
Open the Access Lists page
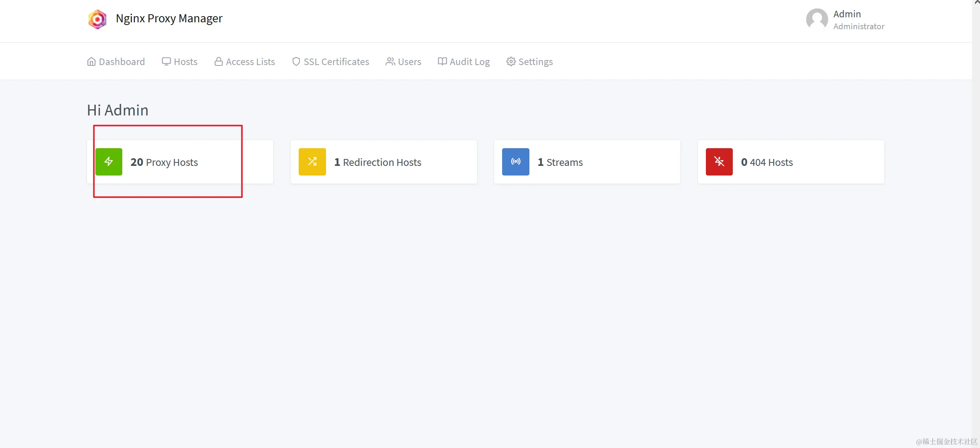coord(245,62)
